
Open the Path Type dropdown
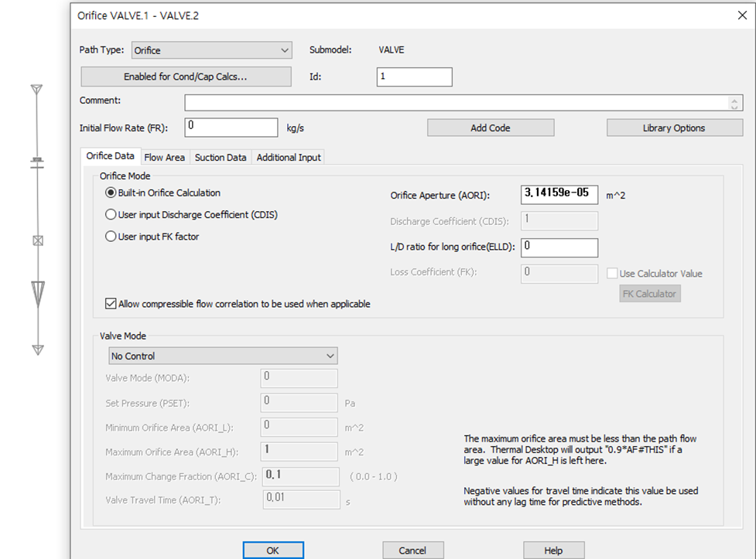pos(212,50)
